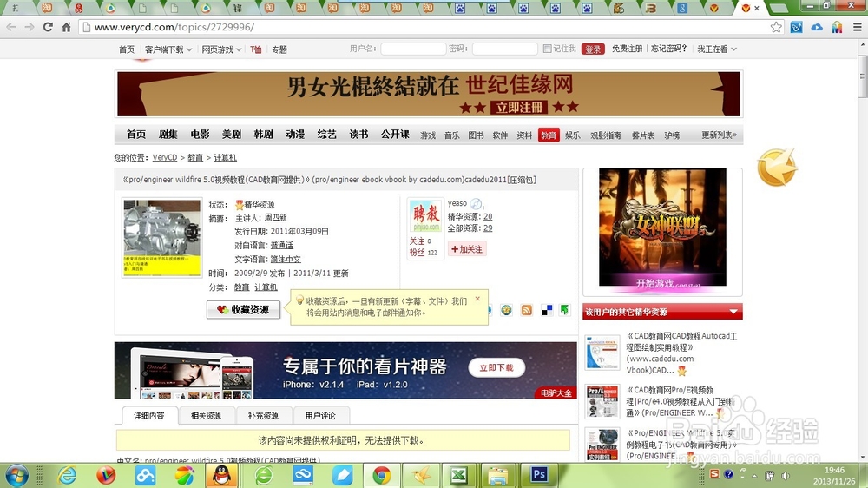Image resolution: width=868 pixels, height=488 pixels.
Task: Close the yellow collection tip popup
Action: [477, 299]
